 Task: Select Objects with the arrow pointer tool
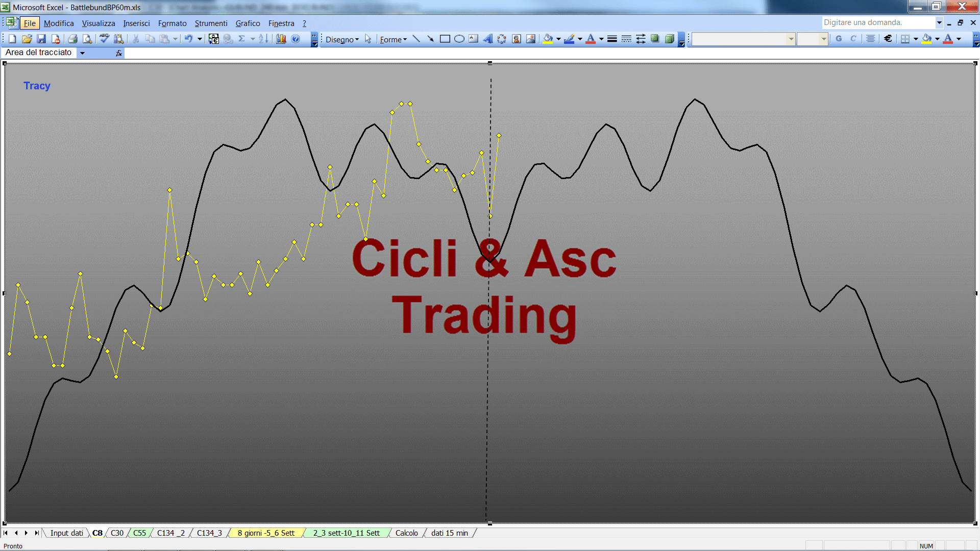[368, 39]
